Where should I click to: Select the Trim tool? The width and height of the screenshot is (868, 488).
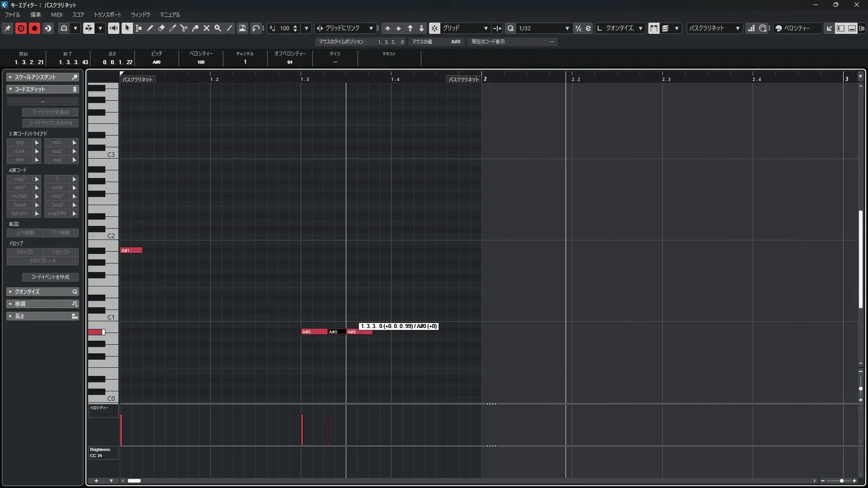(x=173, y=28)
